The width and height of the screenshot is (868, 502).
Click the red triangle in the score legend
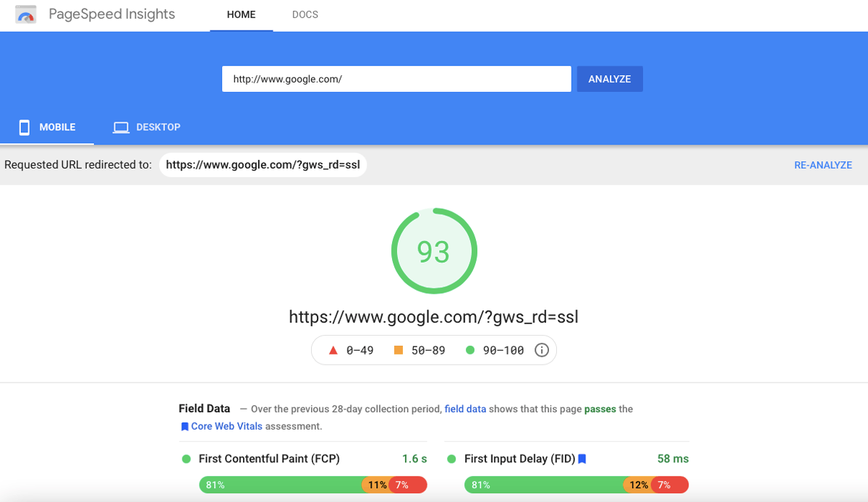click(x=333, y=349)
